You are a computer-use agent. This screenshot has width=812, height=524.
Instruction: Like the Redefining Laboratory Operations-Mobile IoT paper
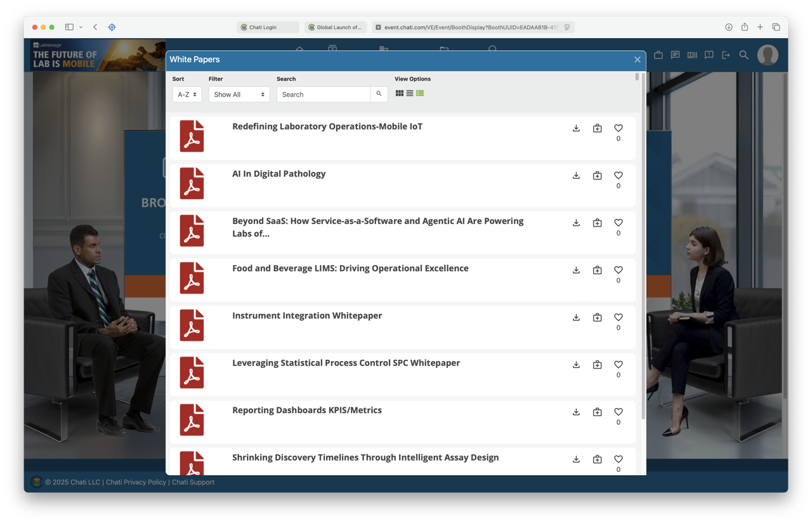[x=618, y=128]
